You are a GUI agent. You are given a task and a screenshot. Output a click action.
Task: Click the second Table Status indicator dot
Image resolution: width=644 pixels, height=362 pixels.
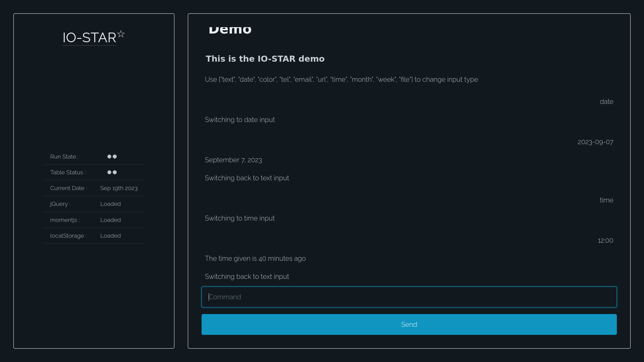pyautogui.click(x=115, y=172)
